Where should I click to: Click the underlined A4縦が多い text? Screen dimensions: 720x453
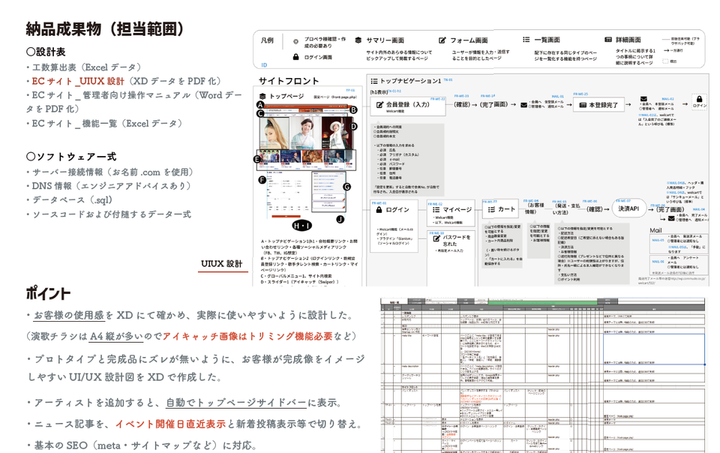click(x=116, y=336)
